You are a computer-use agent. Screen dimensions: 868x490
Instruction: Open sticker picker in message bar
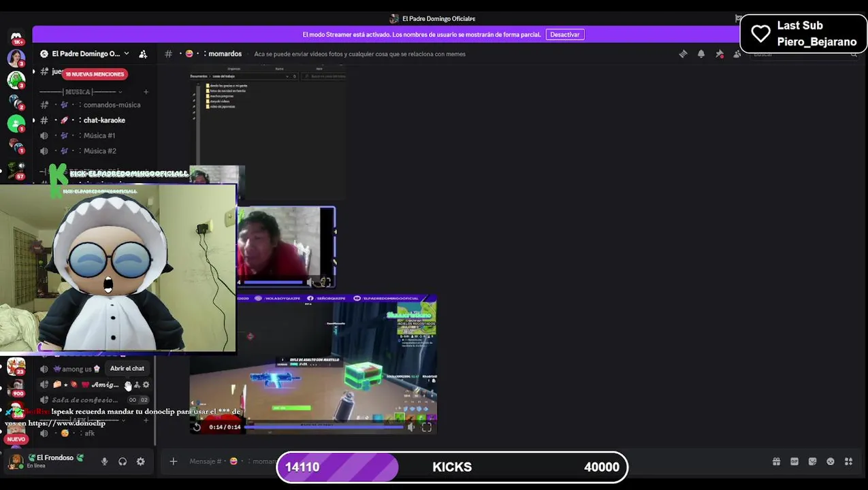tap(812, 461)
